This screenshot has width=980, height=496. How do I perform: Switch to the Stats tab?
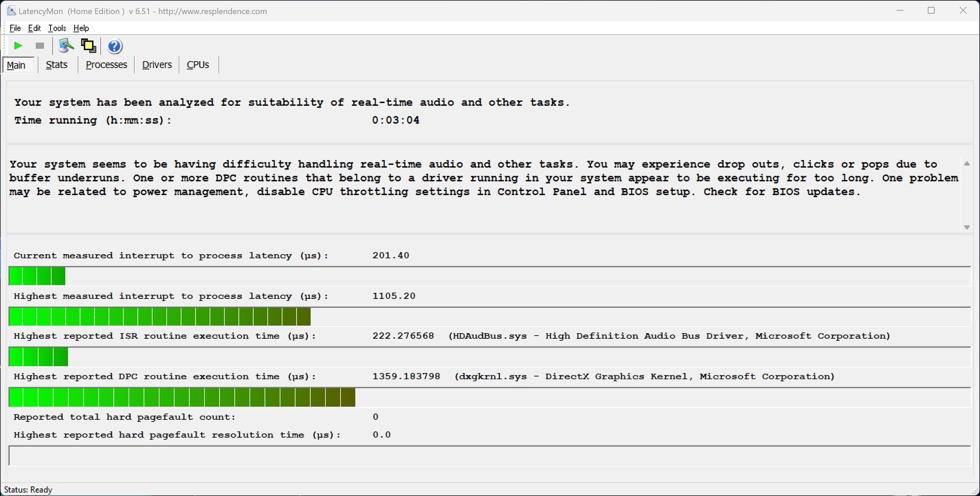[x=57, y=65]
